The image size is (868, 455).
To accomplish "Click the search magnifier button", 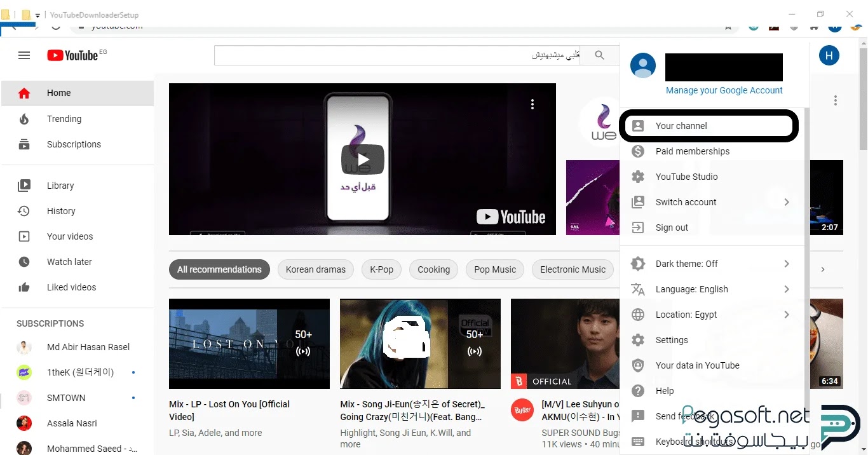I will 599,55.
